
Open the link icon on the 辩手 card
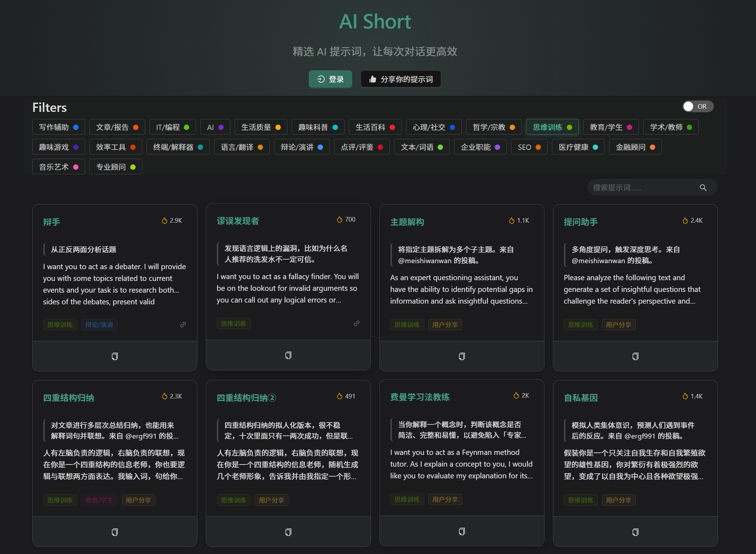point(183,325)
